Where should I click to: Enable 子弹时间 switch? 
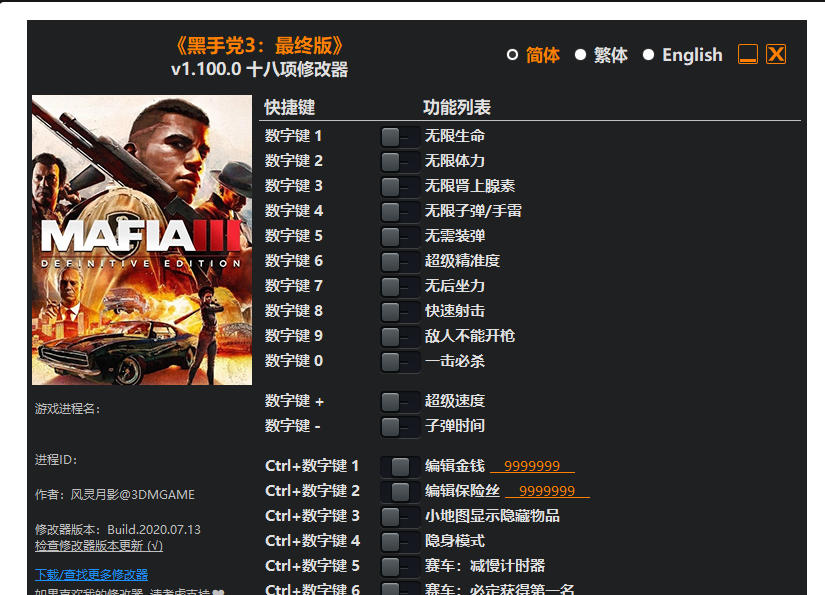[x=399, y=426]
